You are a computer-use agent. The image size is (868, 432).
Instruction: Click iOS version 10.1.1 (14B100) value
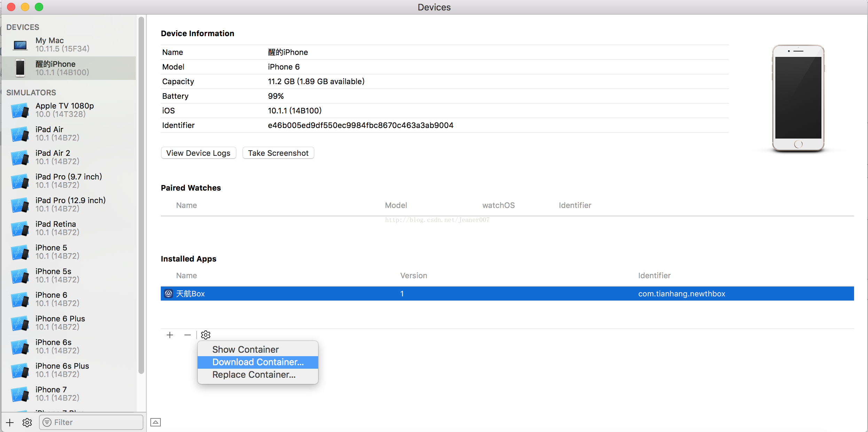click(294, 111)
